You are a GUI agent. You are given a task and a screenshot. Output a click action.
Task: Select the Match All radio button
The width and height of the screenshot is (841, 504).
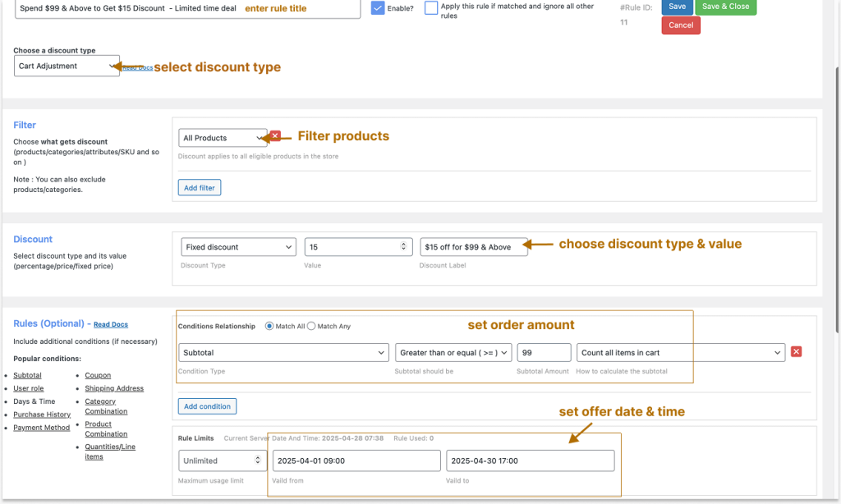pyautogui.click(x=269, y=326)
